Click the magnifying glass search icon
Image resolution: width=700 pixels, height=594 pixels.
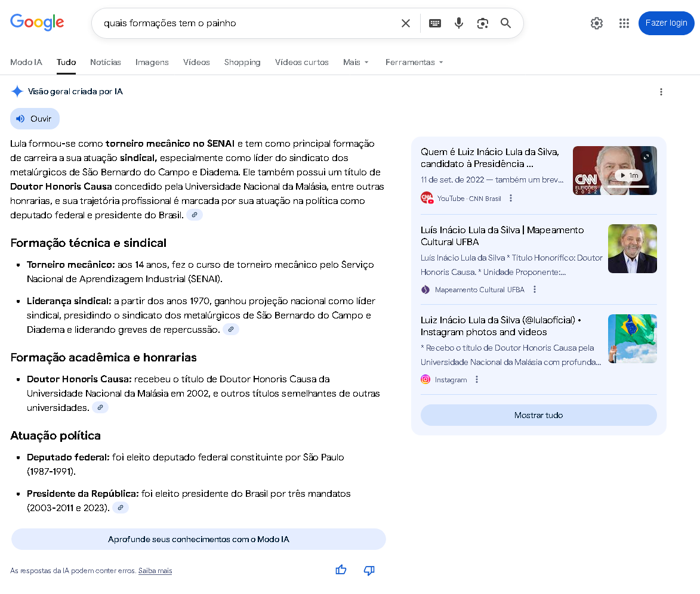pyautogui.click(x=505, y=23)
